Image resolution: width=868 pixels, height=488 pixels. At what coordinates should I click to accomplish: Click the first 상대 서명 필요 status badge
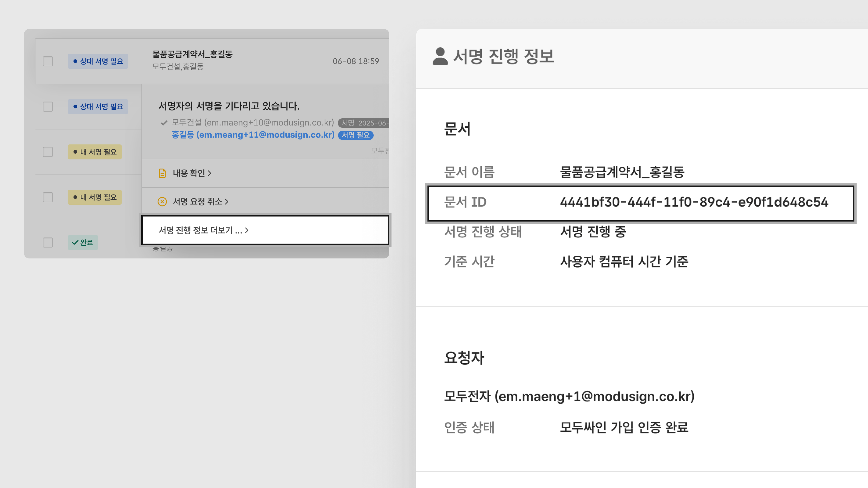point(98,61)
